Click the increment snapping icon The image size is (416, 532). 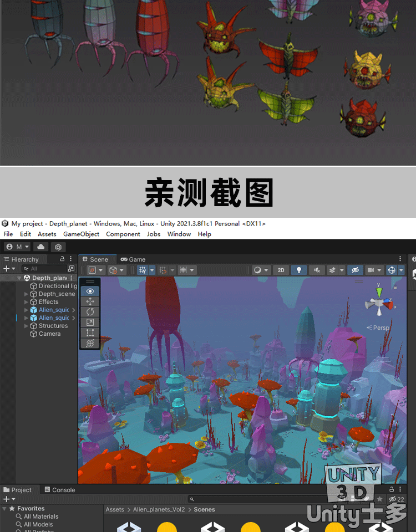point(183,270)
